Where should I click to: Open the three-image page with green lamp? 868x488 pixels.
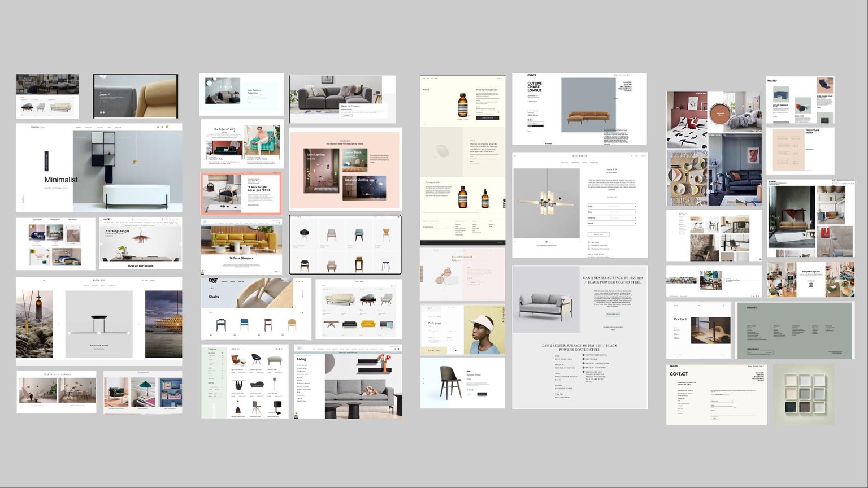pyautogui.click(x=143, y=392)
